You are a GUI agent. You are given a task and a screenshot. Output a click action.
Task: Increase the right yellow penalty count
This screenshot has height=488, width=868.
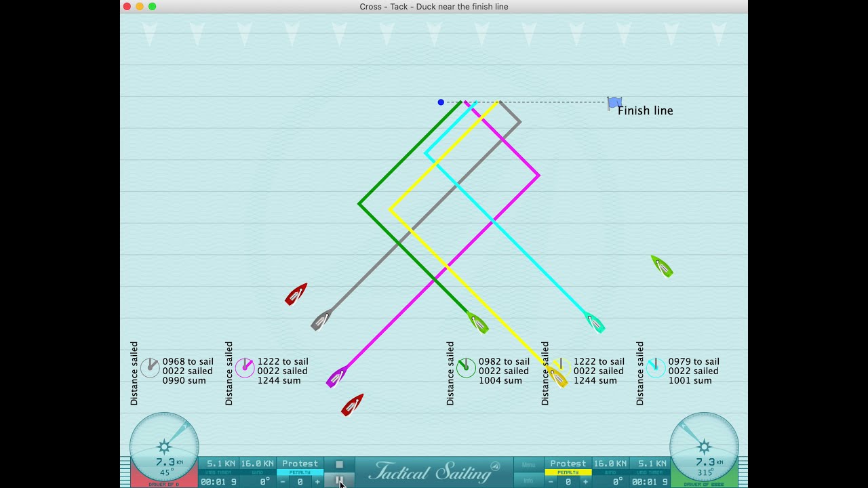[585, 482]
